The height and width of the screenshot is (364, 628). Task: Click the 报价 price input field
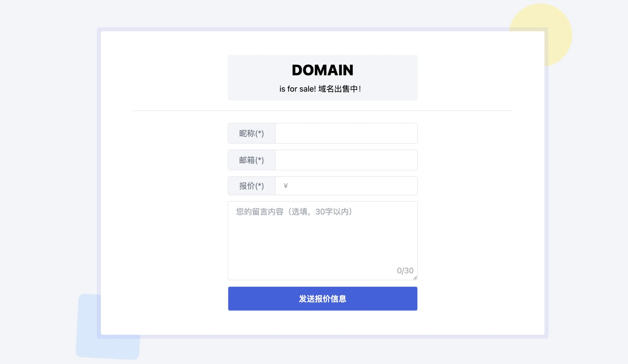click(353, 186)
